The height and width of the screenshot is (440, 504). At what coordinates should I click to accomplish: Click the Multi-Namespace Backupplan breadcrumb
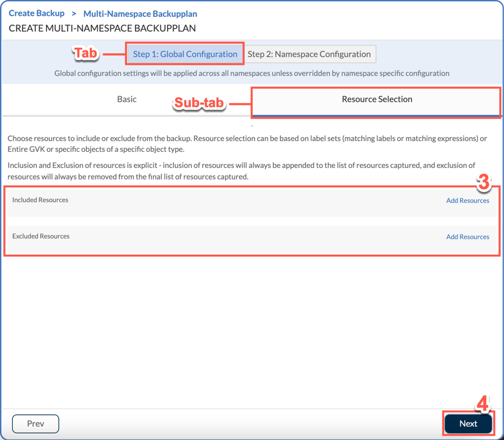(x=140, y=13)
